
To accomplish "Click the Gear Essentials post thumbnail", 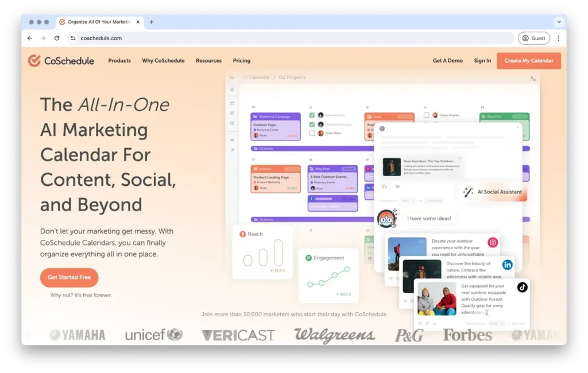I will 392,167.
